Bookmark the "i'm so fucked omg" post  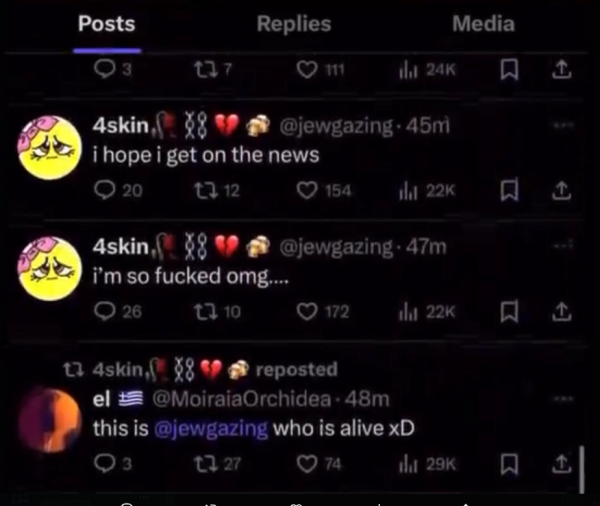pyautogui.click(x=509, y=311)
